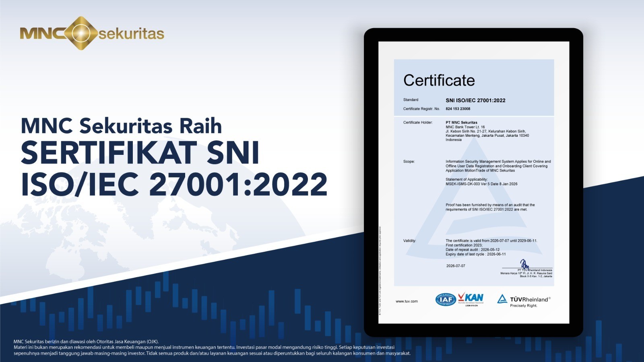
Task: Click the 'Scope:' label
Action: pos(409,161)
